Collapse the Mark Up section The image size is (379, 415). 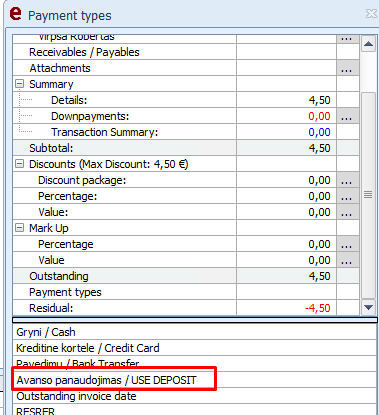coord(20,228)
